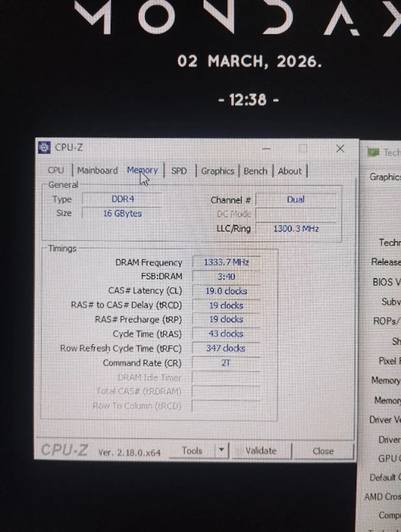Select the FSB:DRAM 3:40 value
The width and height of the screenshot is (401, 532).
pos(226,277)
